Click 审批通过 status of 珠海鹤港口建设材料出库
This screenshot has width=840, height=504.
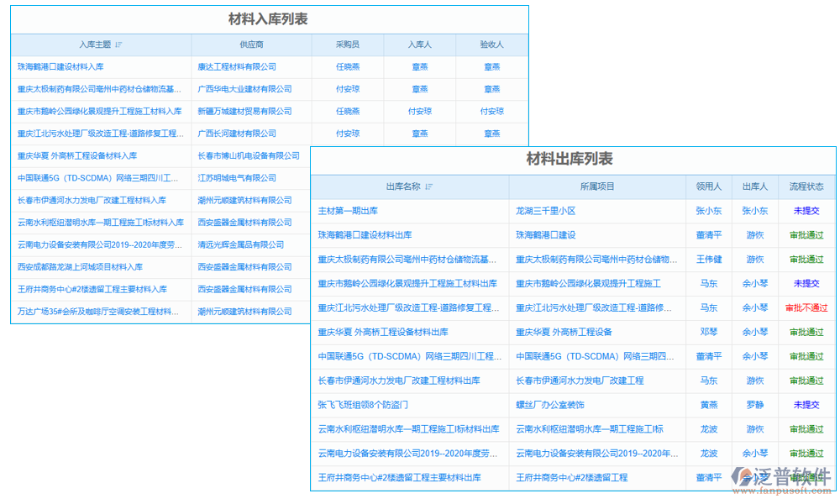click(806, 235)
